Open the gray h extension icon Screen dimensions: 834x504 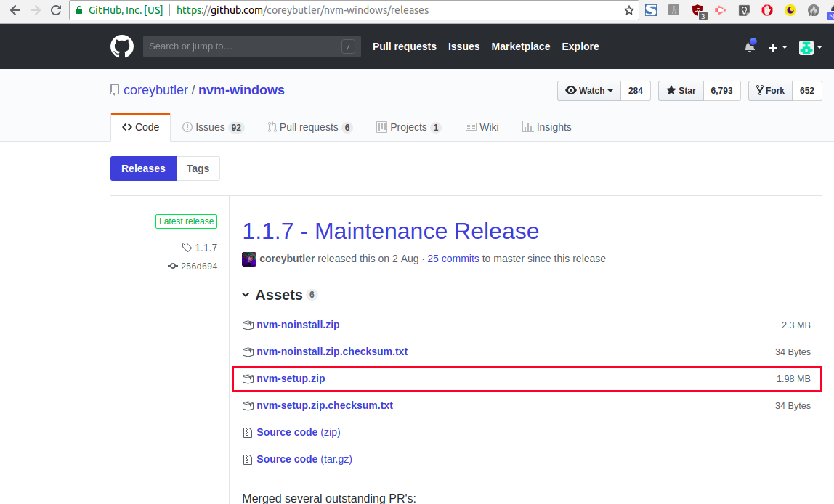click(674, 10)
